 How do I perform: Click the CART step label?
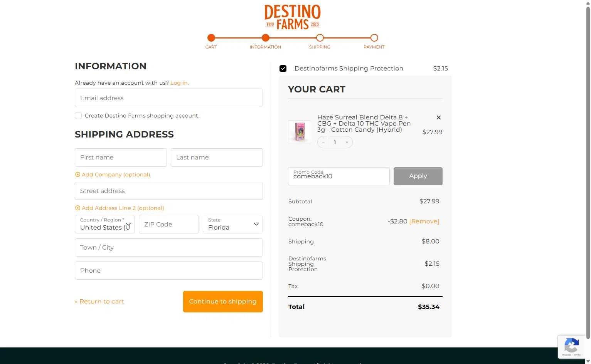click(211, 47)
